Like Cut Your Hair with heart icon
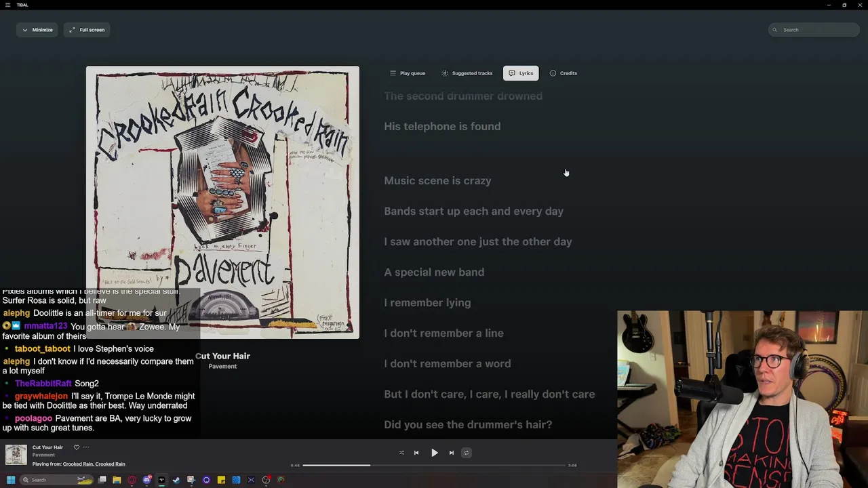The image size is (868, 488). pyautogui.click(x=77, y=447)
